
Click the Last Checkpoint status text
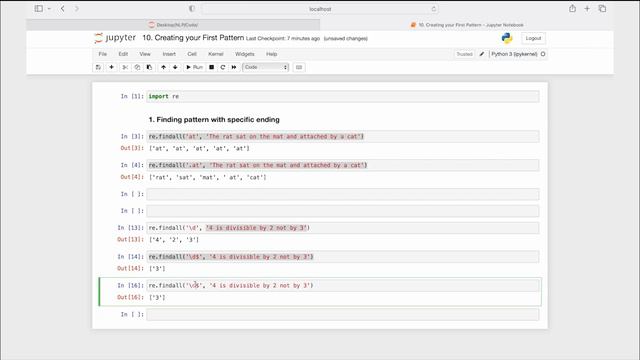pos(283,38)
